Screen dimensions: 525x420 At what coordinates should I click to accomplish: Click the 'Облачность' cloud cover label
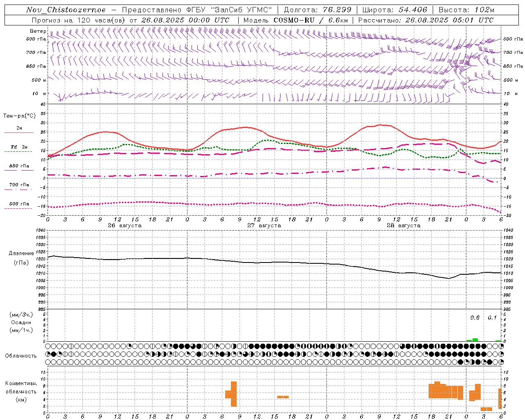21,356
